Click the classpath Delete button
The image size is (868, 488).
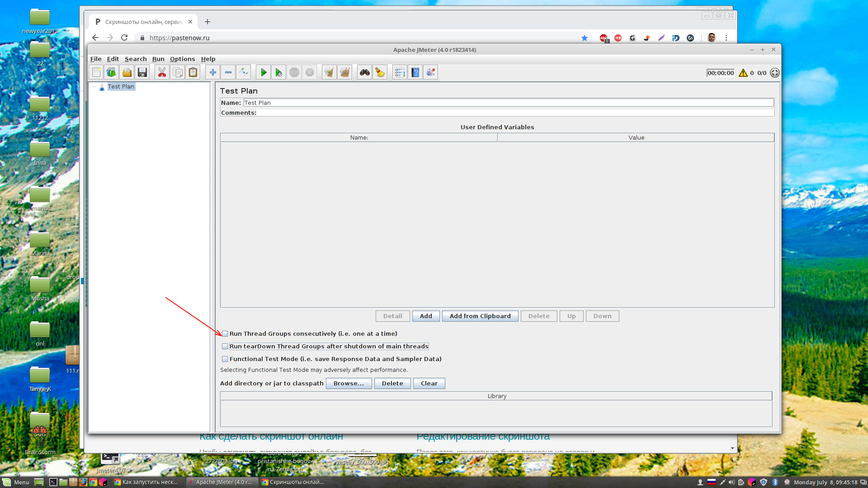392,384
